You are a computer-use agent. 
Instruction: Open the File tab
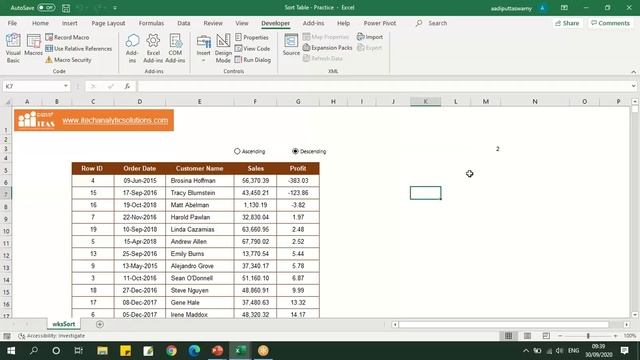(12, 23)
